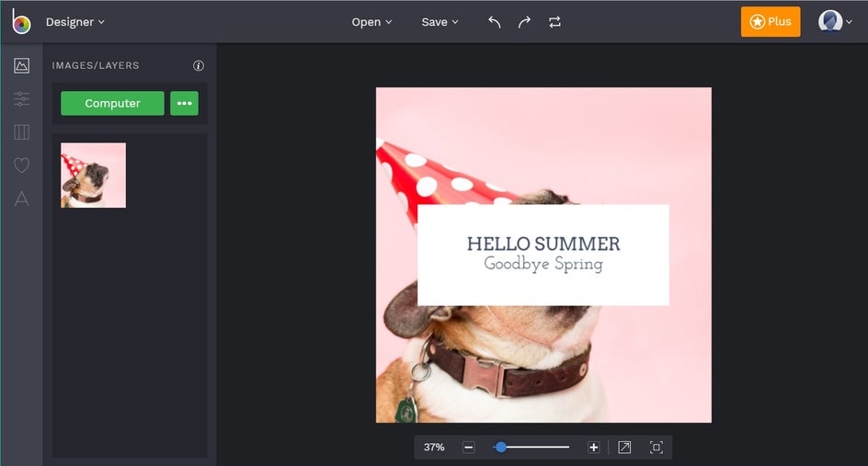Zoom in with the plus button
868x466 pixels.
593,448
